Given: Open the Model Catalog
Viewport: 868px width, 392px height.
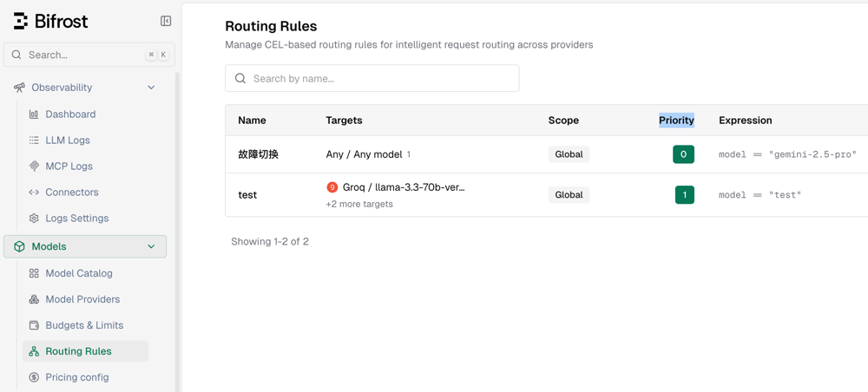Looking at the screenshot, I should click(x=78, y=273).
